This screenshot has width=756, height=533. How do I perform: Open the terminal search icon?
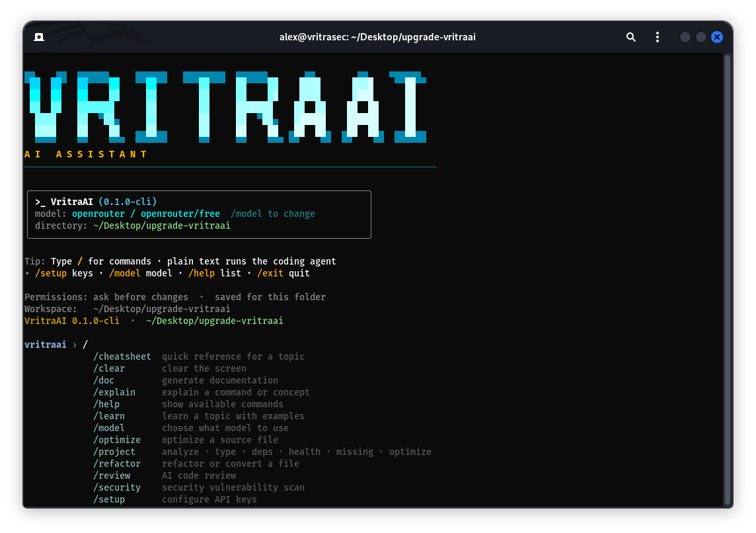pyautogui.click(x=630, y=37)
